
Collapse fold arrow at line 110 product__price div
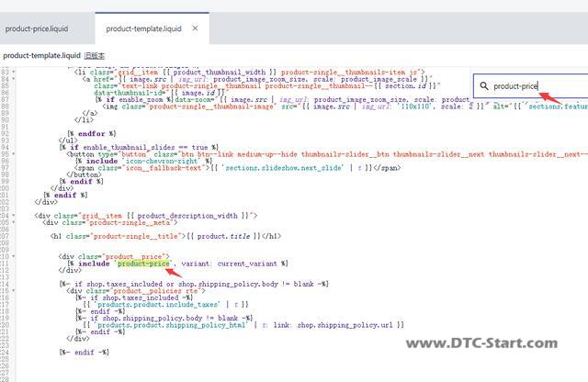[x=14, y=256]
